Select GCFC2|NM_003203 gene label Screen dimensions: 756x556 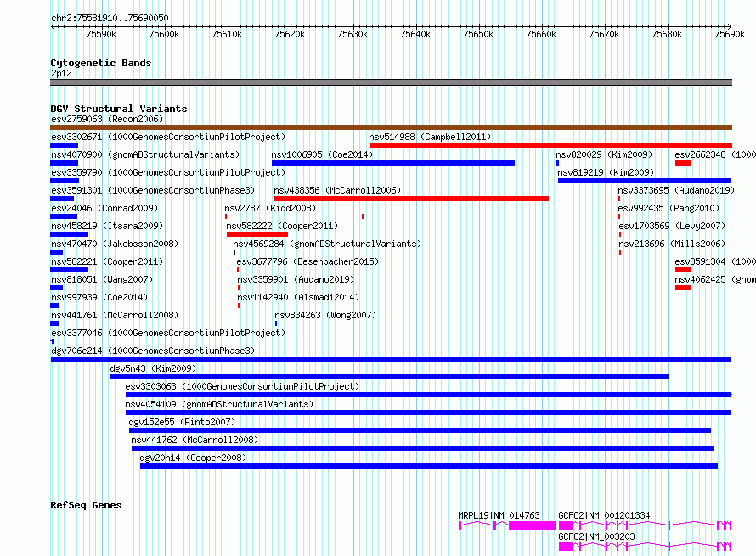click(x=596, y=536)
